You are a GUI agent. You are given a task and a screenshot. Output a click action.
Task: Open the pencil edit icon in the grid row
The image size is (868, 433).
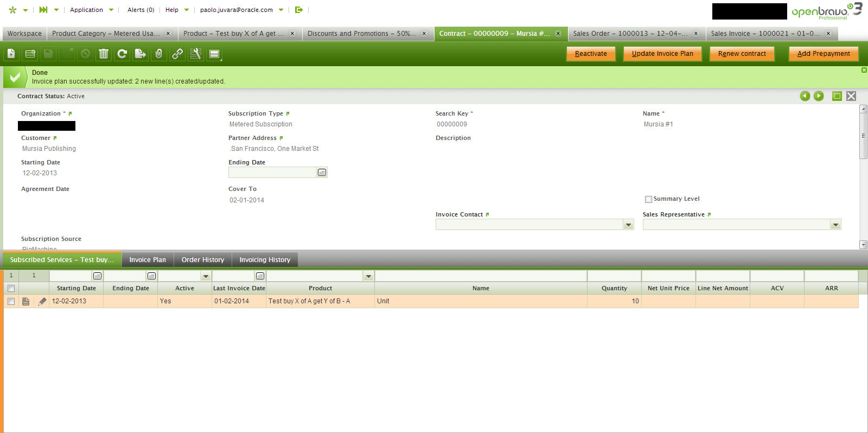[42, 301]
